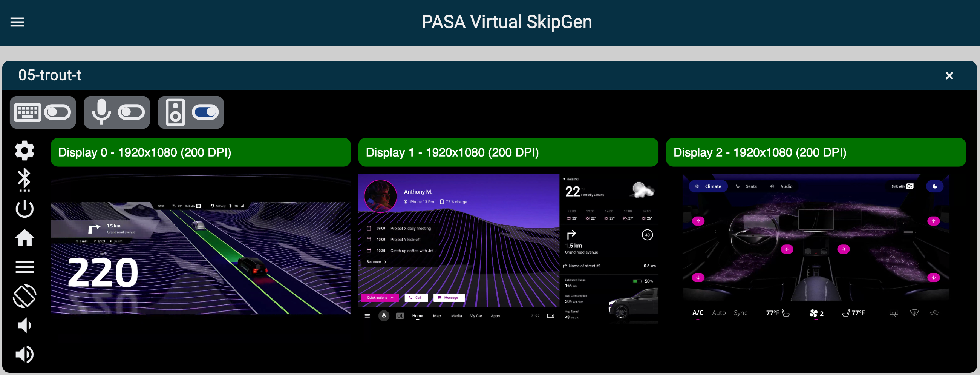Expand See more calendar entries
The width and height of the screenshot is (980, 375).
[x=376, y=262]
